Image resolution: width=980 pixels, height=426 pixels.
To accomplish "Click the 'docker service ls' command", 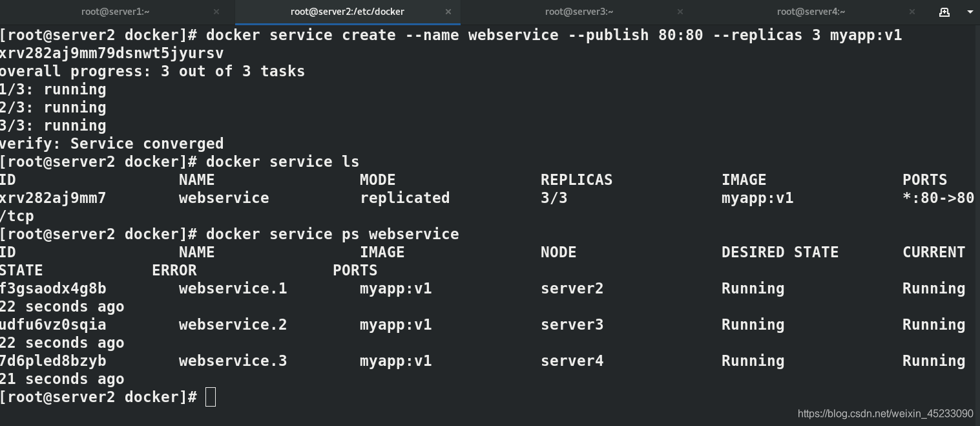I will point(282,162).
